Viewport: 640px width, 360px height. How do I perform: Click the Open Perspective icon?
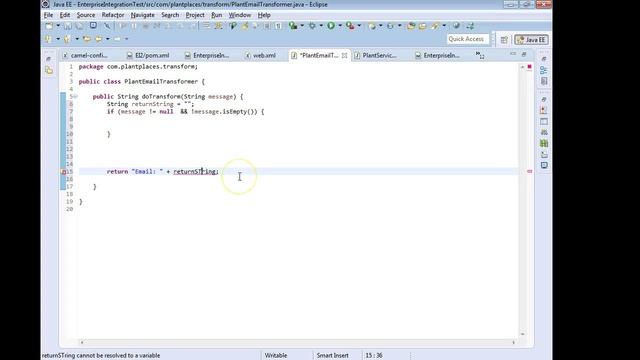tap(504, 40)
